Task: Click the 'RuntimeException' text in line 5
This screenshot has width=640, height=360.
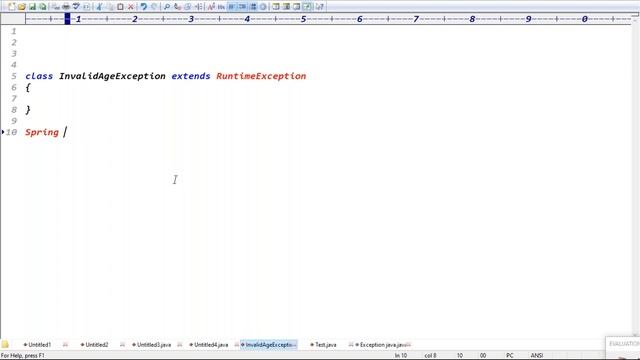Action: 261,76
